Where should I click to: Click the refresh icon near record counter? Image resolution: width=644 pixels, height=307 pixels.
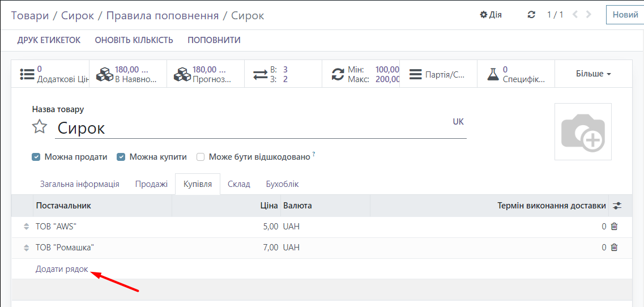(x=531, y=15)
